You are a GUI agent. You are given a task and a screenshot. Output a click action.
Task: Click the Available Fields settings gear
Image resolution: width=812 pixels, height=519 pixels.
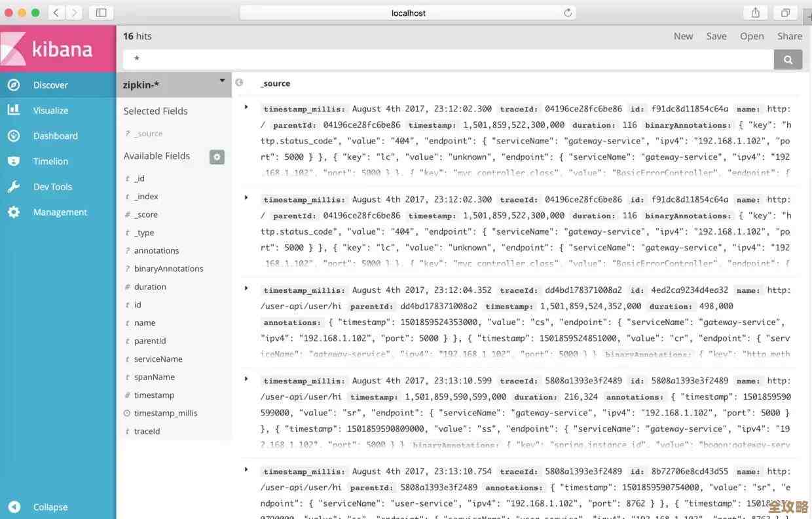click(217, 157)
